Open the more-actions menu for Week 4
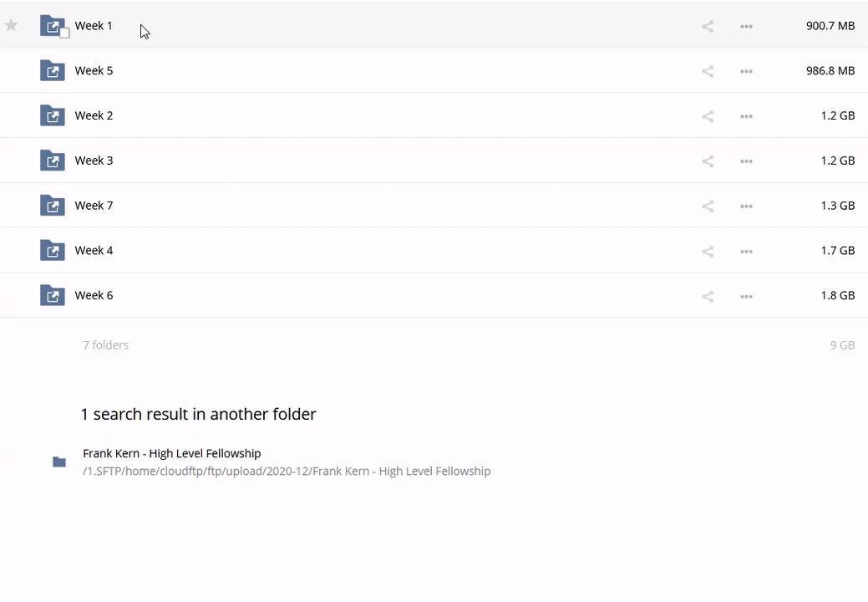This screenshot has width=868, height=602. tap(746, 251)
